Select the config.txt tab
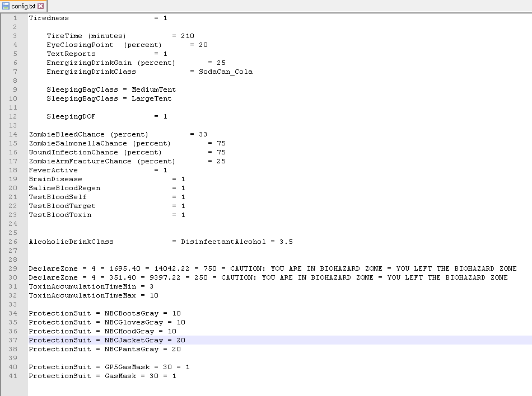 (x=24, y=6)
